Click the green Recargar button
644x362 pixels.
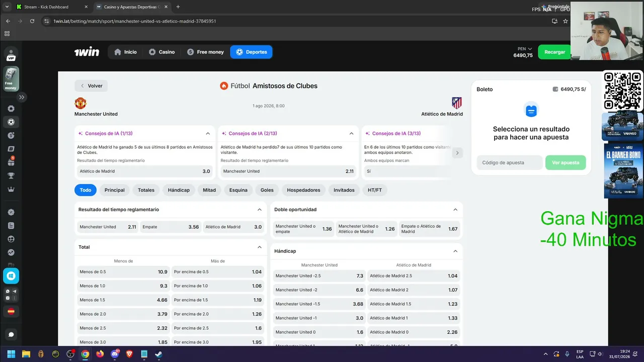[554, 52]
